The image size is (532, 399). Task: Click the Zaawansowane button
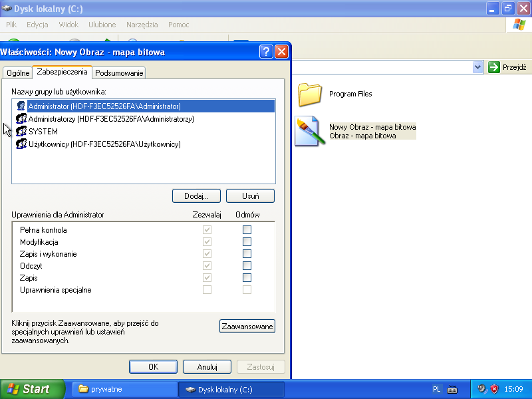(x=247, y=327)
